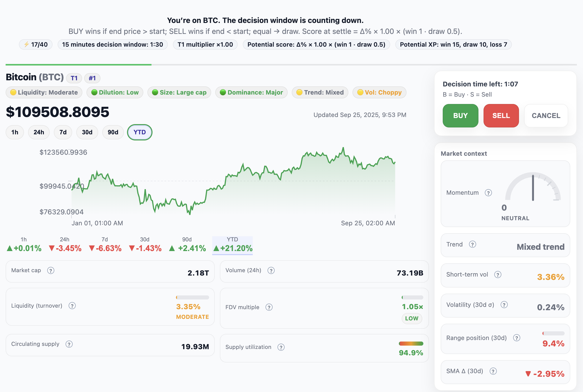Open the Range position (30d) info icon
The height and width of the screenshot is (392, 583).
tap(517, 338)
